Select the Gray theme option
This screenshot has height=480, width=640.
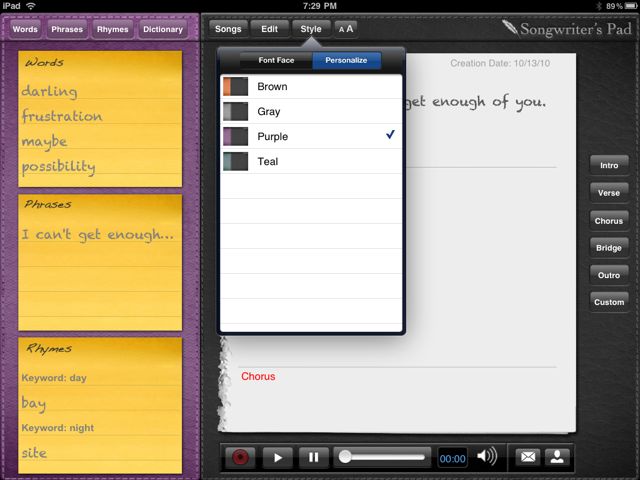311,111
